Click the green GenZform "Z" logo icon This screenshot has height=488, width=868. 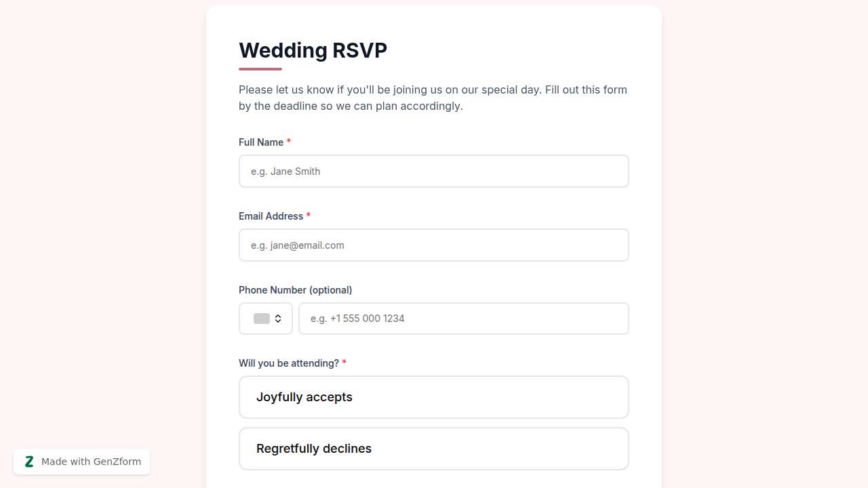(x=29, y=462)
